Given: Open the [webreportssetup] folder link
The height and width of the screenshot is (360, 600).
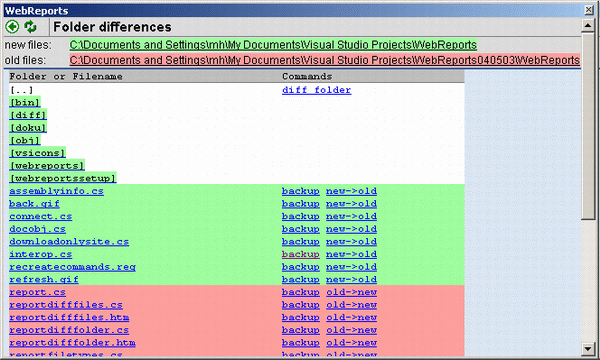Looking at the screenshot, I should point(63,178).
